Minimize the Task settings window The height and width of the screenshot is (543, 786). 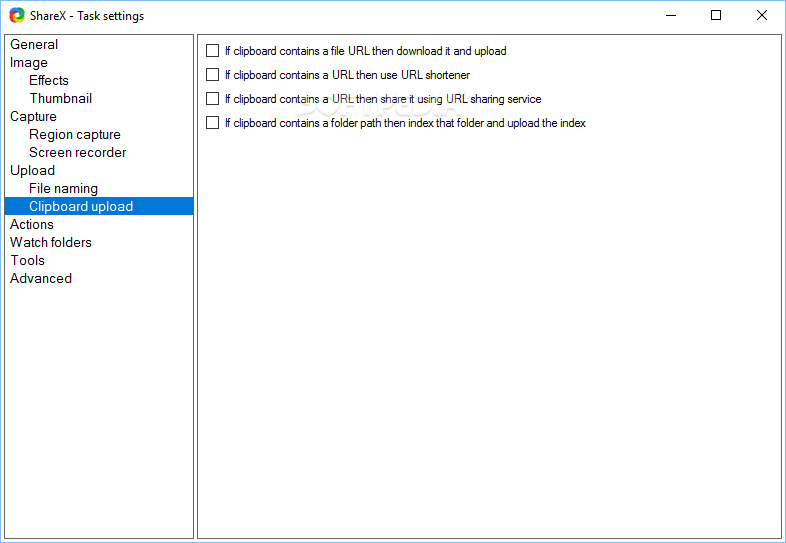[x=671, y=16]
